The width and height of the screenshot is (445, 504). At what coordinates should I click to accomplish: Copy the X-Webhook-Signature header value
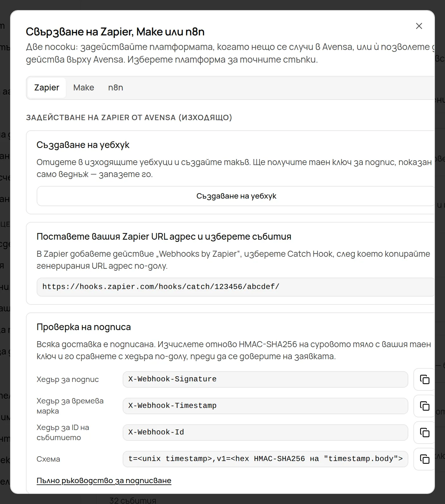point(424,379)
